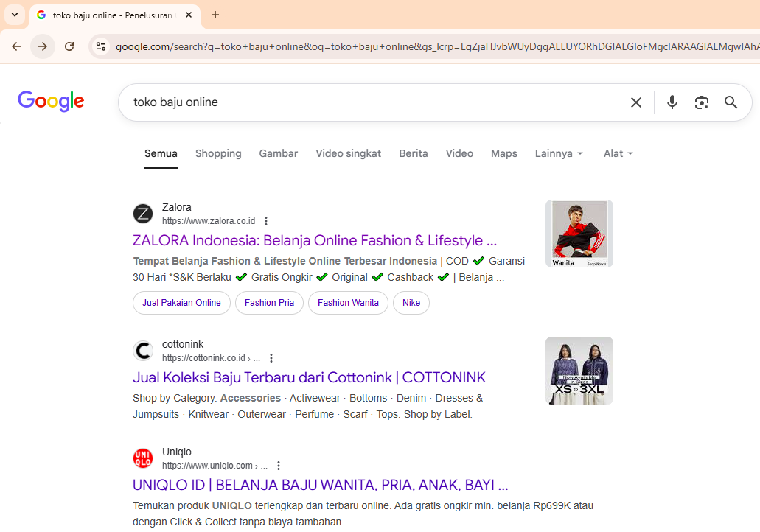Click the Google logo
The width and height of the screenshot is (760, 532).
(51, 101)
